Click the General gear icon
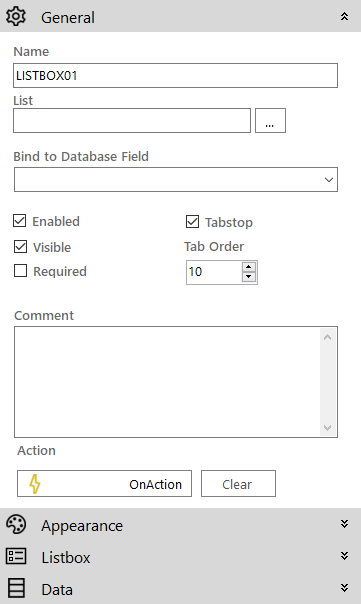361x604 pixels. pos(16,17)
